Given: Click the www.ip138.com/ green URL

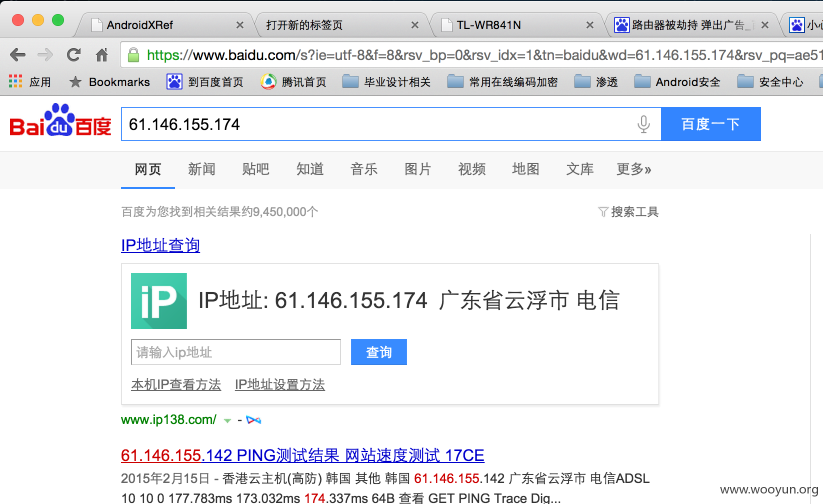Looking at the screenshot, I should [x=168, y=419].
